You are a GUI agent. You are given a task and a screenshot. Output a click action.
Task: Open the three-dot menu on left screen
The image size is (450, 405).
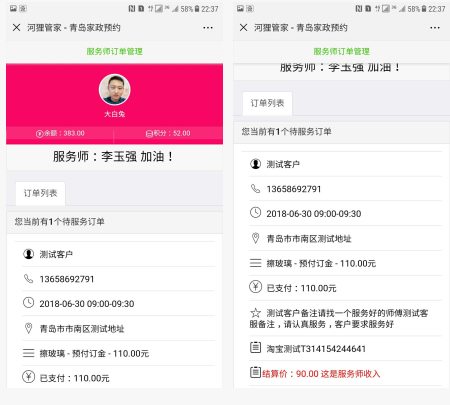tap(208, 28)
